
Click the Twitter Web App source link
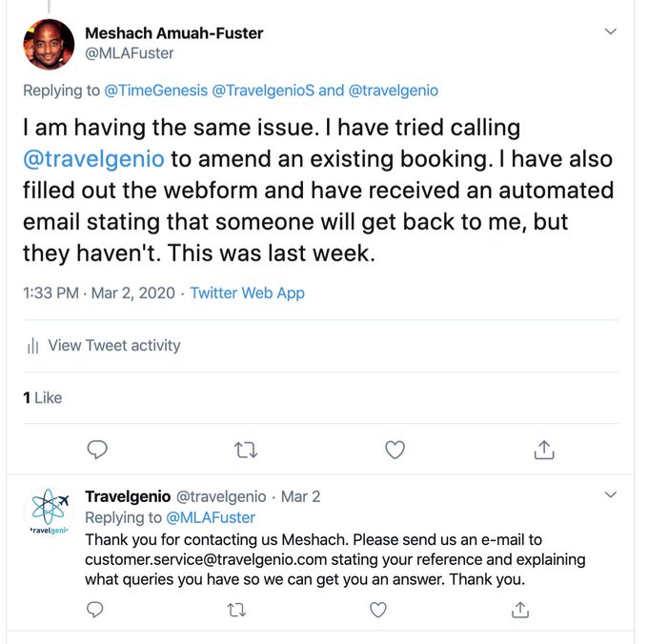247,293
